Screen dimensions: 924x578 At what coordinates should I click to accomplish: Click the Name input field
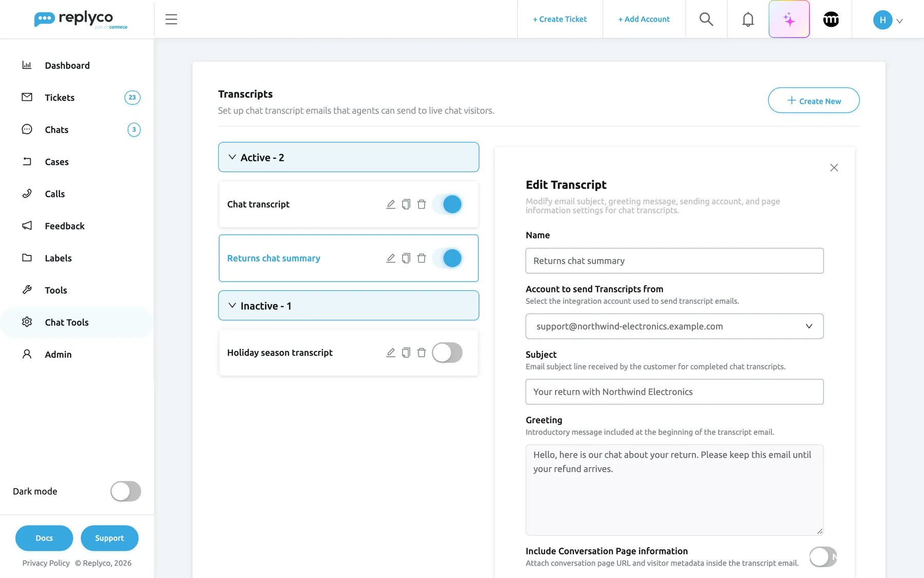pos(675,261)
